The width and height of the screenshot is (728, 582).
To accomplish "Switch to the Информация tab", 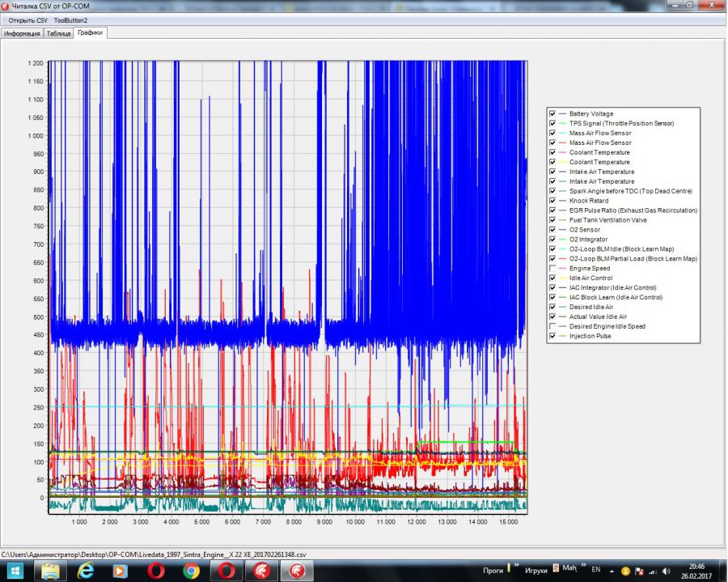I will (22, 33).
